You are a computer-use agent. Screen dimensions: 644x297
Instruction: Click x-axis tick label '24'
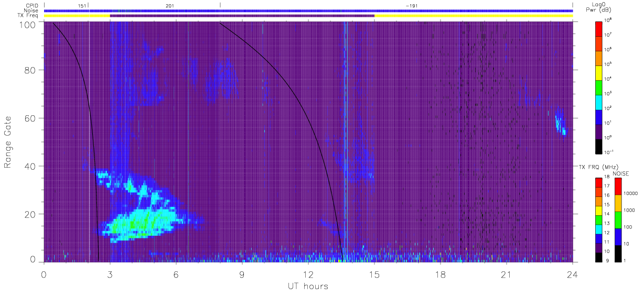coord(573,274)
